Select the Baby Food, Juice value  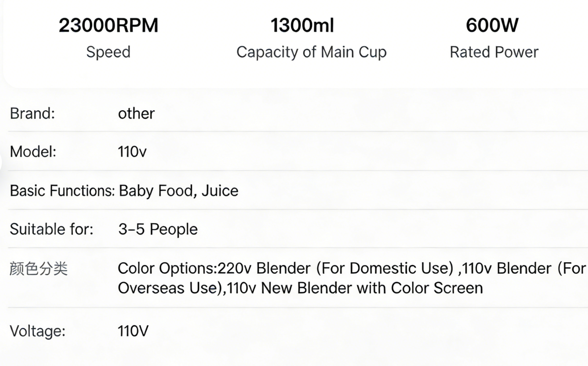point(179,191)
